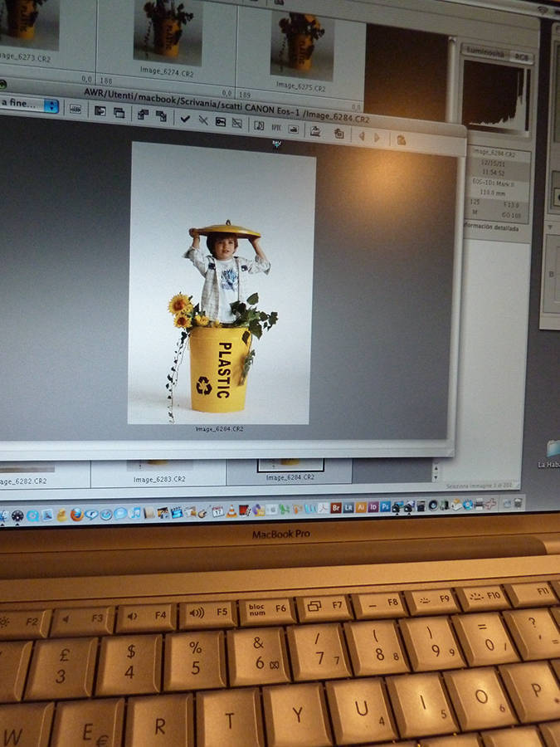The image size is (560, 747).
Task: Click the Trash icon in the Dock
Action: pyautogui.click(x=518, y=502)
